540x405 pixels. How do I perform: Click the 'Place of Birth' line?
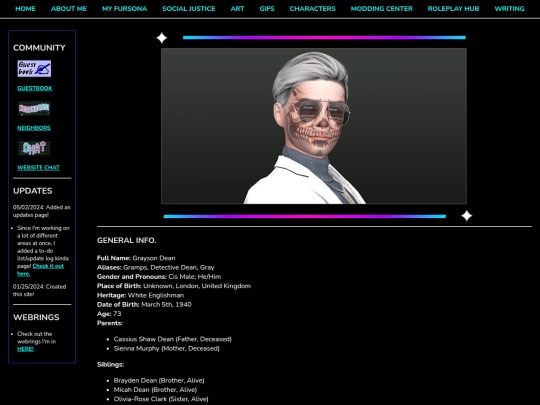[x=174, y=286]
